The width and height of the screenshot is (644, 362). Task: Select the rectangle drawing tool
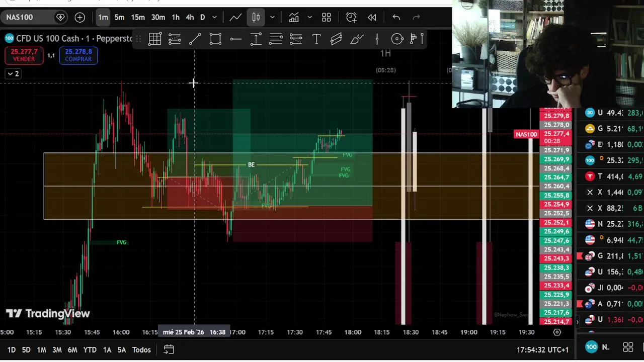coord(215,39)
